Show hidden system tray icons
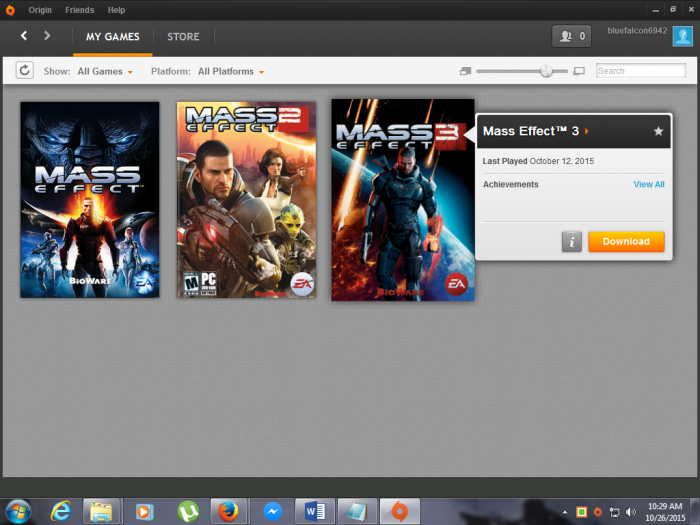Viewport: 700px width, 525px height. [x=565, y=512]
